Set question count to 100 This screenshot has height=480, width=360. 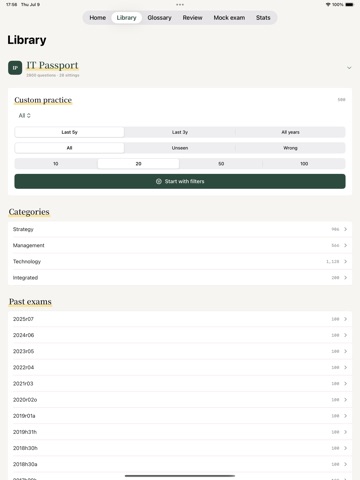304,164
